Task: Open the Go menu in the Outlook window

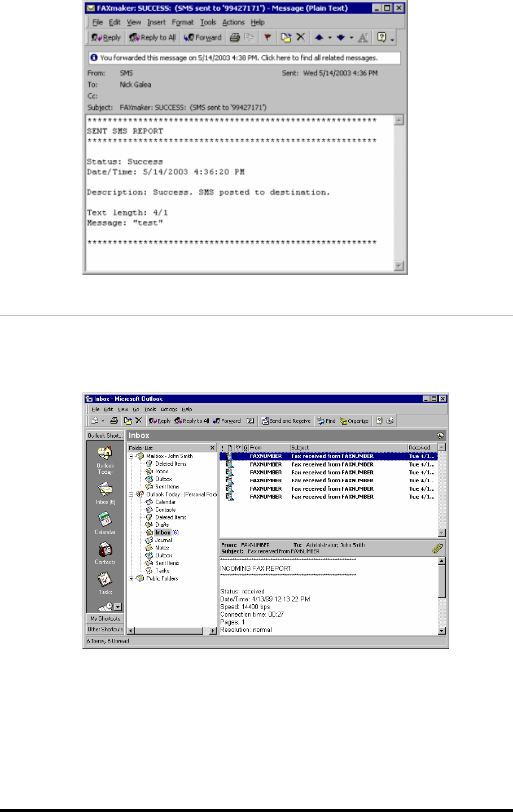Action: 136,409
